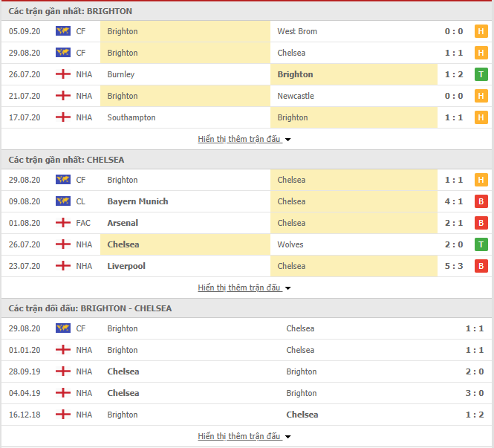Expand more matches under the Brighton section
Screen dimensions: 494x448
(x=244, y=139)
